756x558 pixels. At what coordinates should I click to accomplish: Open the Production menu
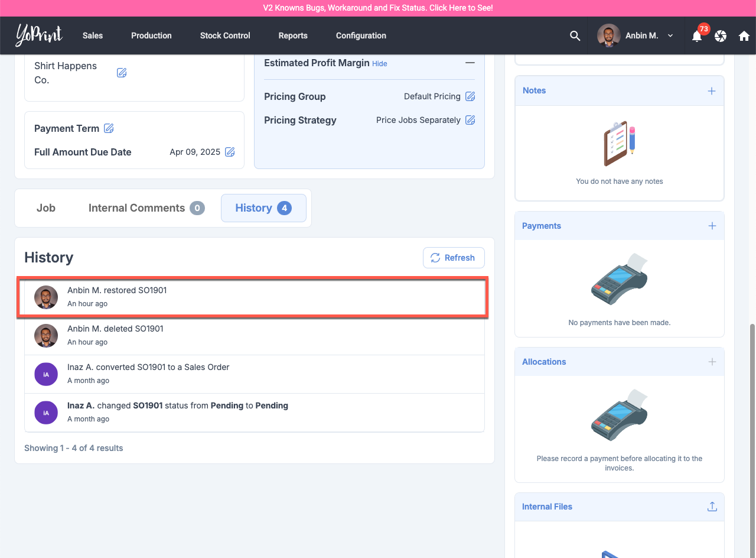[151, 35]
